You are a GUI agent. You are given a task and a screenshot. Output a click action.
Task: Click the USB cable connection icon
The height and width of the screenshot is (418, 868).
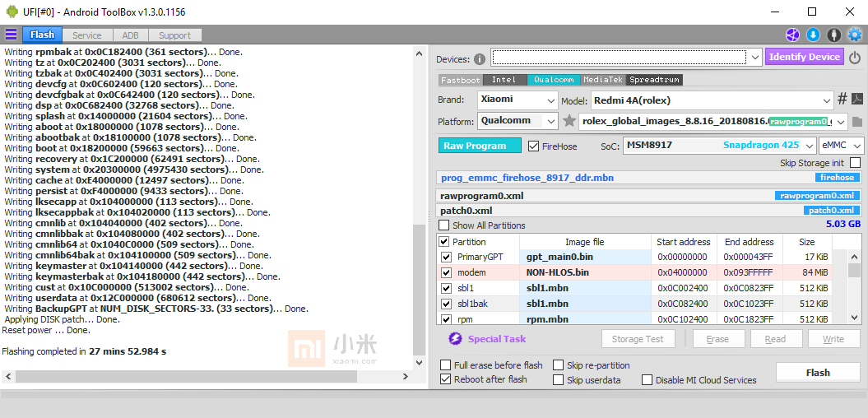[x=833, y=35]
